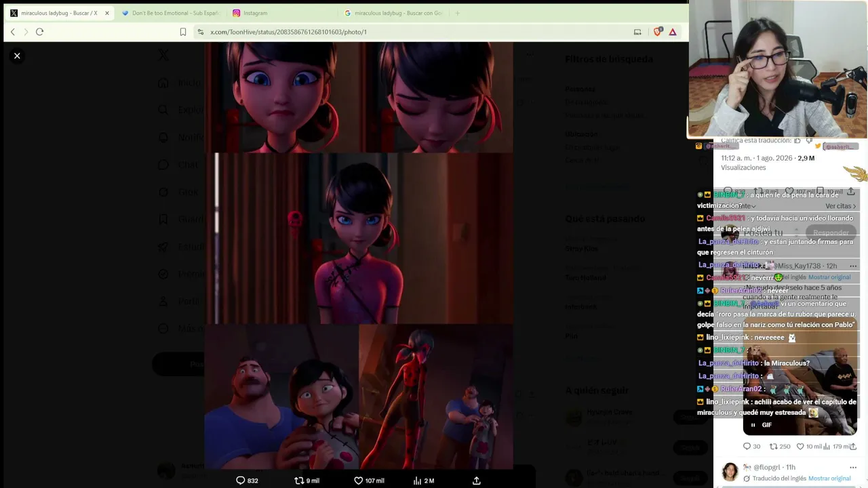Pause the GIF in the reply
This screenshot has width=868, height=488.
[x=753, y=425]
